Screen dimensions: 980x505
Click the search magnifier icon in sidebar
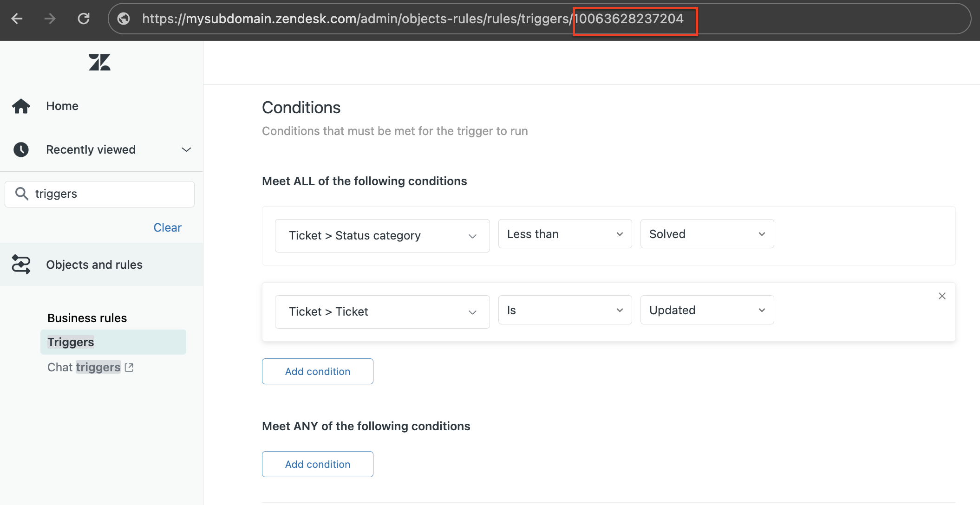[23, 193]
